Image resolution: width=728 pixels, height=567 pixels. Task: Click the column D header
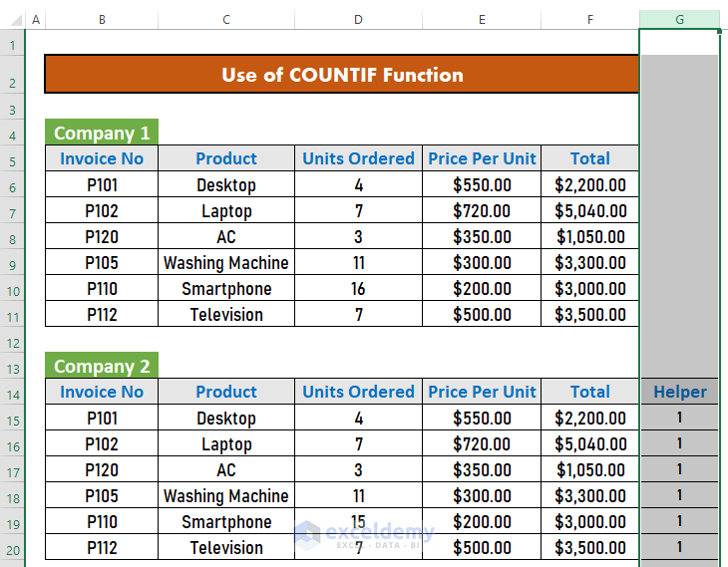click(x=358, y=20)
